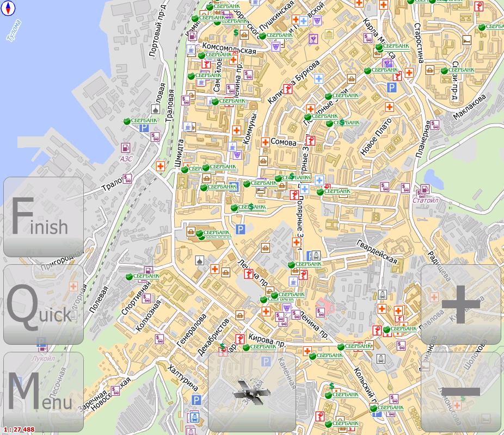The height and width of the screenshot is (435, 504).
Task: Zoom in using the plus button
Action: coord(460,304)
